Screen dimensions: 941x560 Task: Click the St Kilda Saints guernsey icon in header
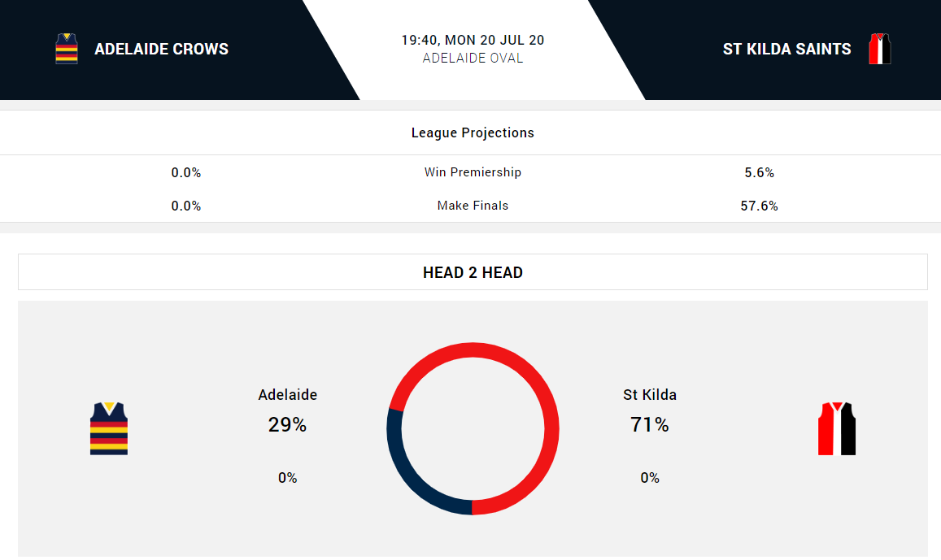coord(879,49)
